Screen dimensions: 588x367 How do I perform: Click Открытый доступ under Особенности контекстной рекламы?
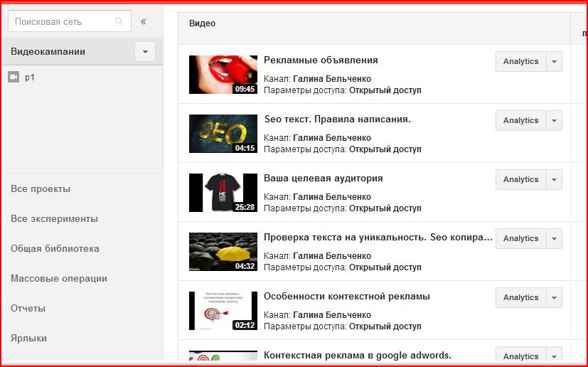385,326
